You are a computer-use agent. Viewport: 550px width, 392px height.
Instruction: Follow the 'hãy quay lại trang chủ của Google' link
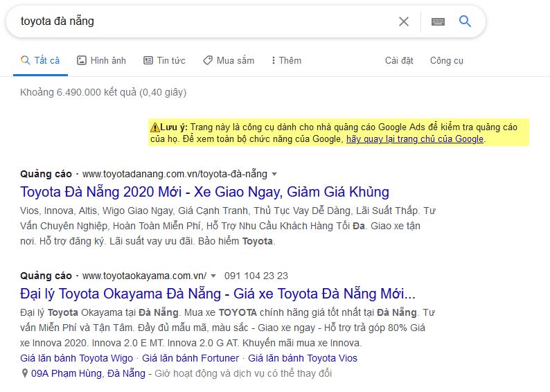point(415,139)
